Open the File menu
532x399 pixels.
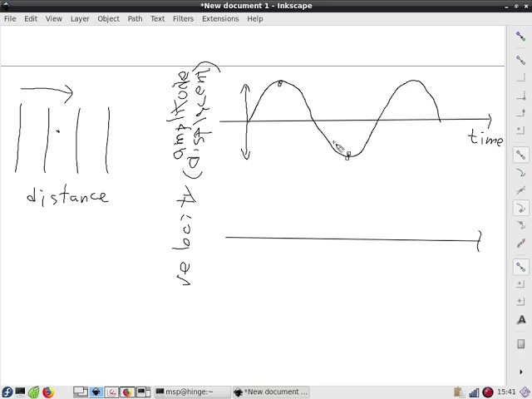point(10,18)
